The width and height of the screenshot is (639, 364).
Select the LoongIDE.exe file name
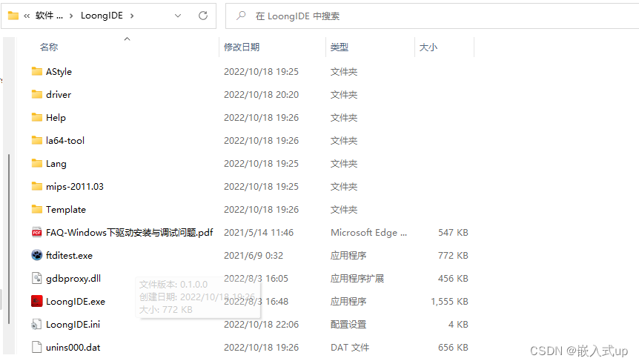pyautogui.click(x=76, y=302)
